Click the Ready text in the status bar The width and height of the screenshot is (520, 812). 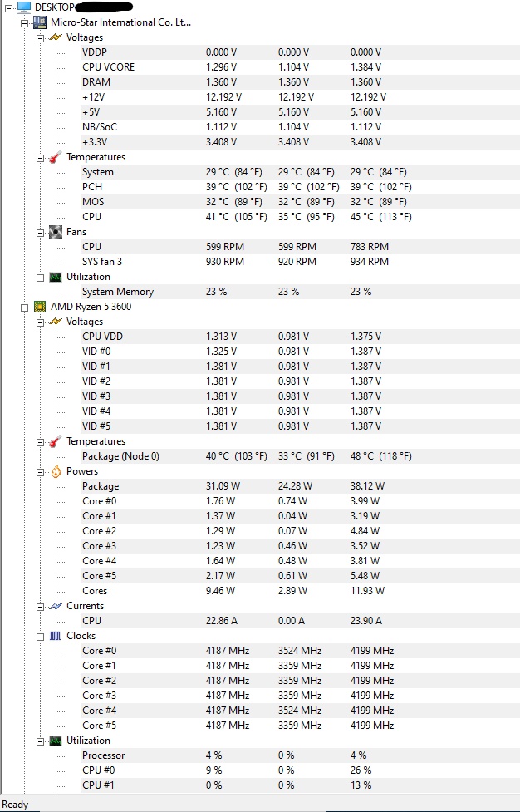point(15,805)
